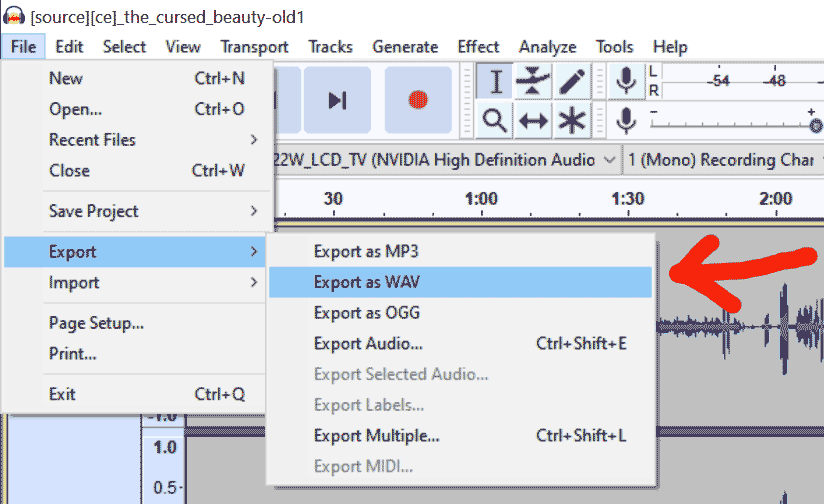Open the Generate menu

(405, 47)
